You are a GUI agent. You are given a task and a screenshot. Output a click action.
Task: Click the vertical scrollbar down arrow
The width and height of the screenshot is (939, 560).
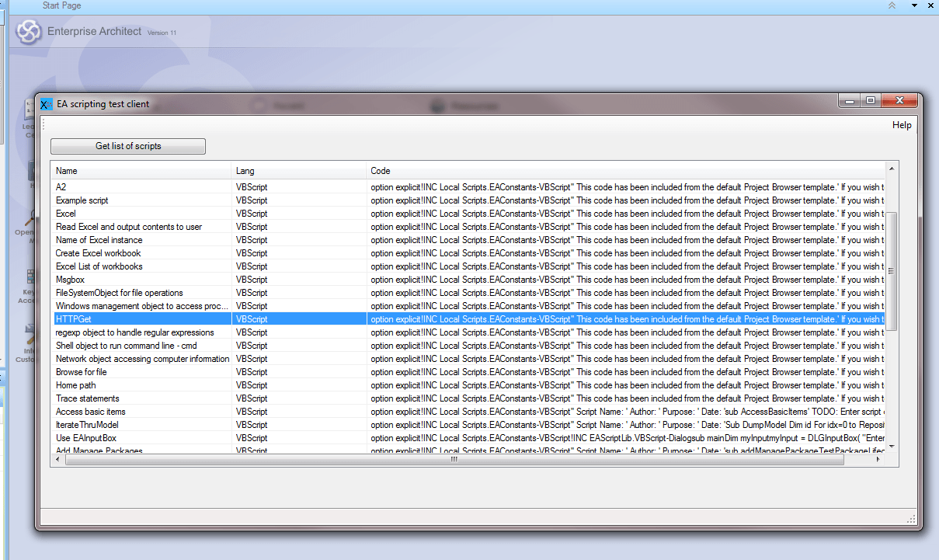coord(892,447)
